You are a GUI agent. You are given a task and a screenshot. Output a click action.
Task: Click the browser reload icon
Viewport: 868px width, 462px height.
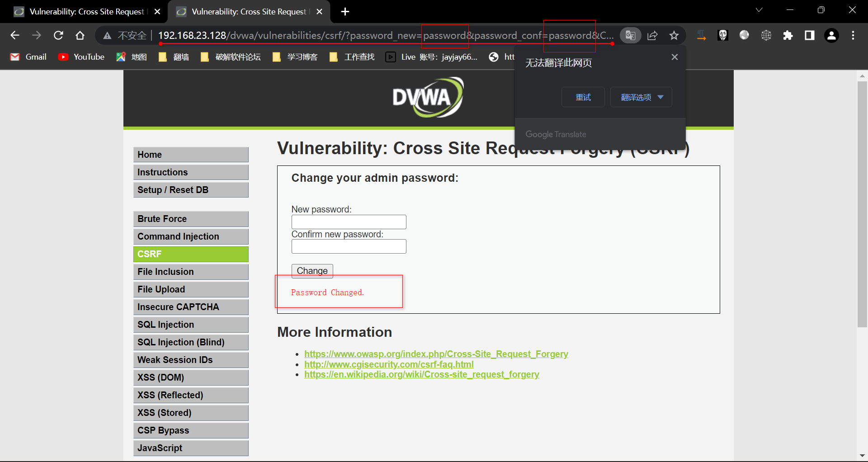coord(58,35)
